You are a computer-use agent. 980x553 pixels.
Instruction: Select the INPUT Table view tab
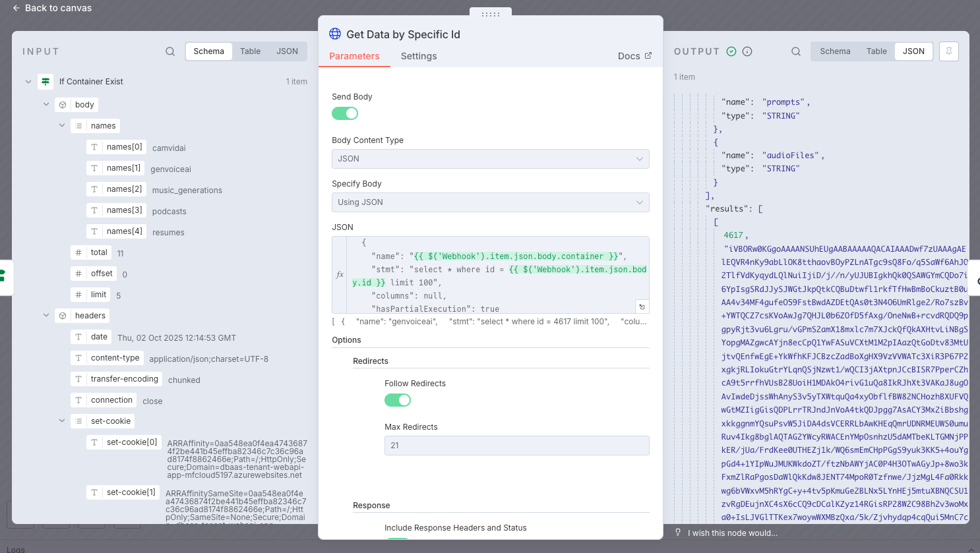click(251, 51)
